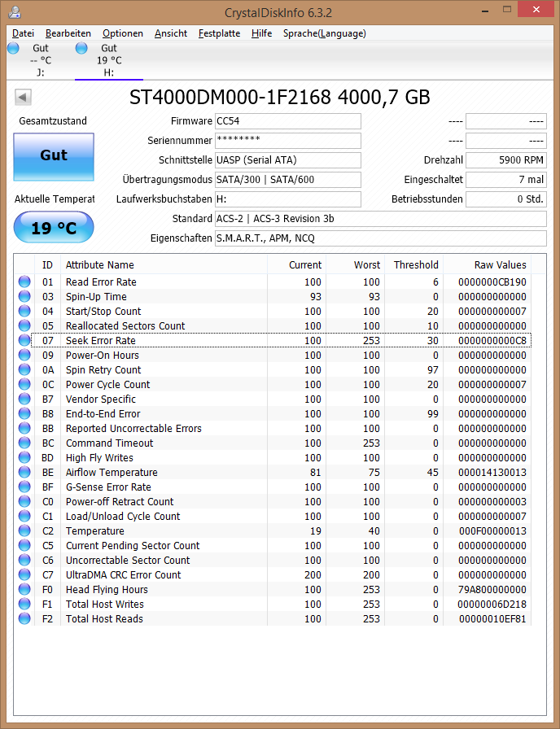560x729 pixels.
Task: Click the Attribute Name column header
Action: click(164, 264)
